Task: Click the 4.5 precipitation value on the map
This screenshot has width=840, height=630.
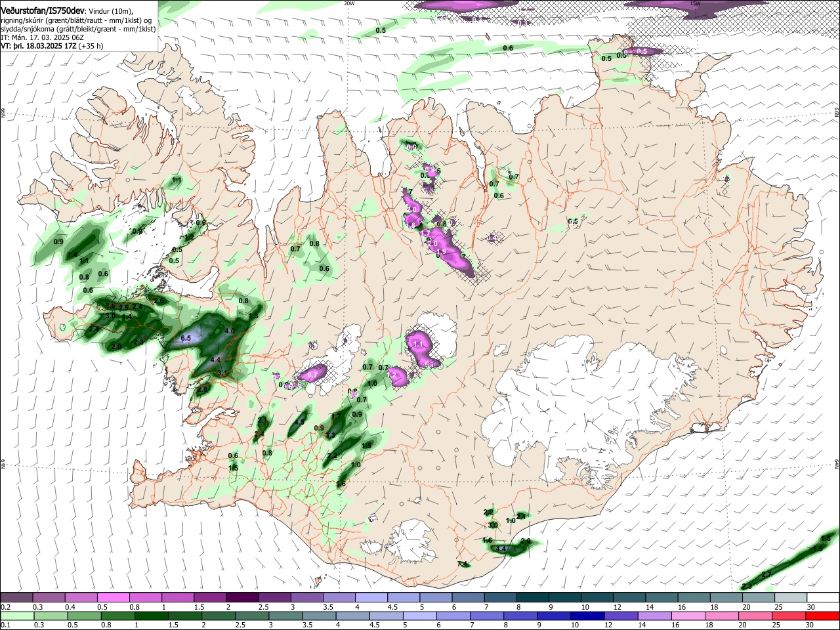Action: coord(299,423)
